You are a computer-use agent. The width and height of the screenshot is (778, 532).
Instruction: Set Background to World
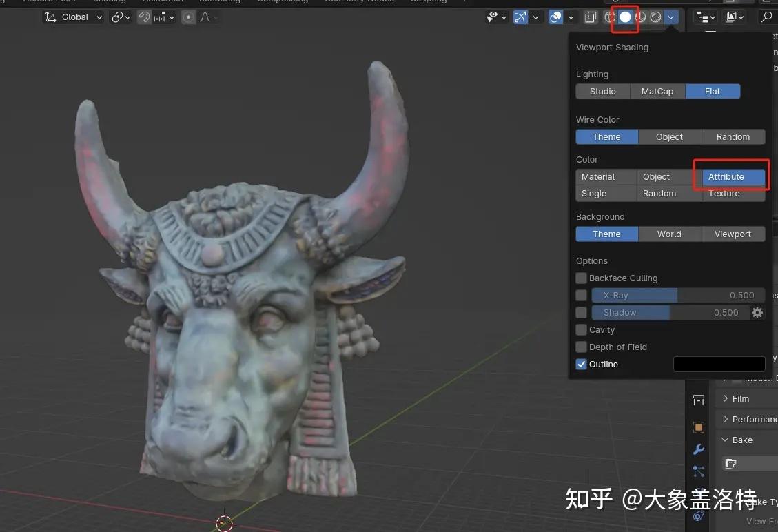669,234
